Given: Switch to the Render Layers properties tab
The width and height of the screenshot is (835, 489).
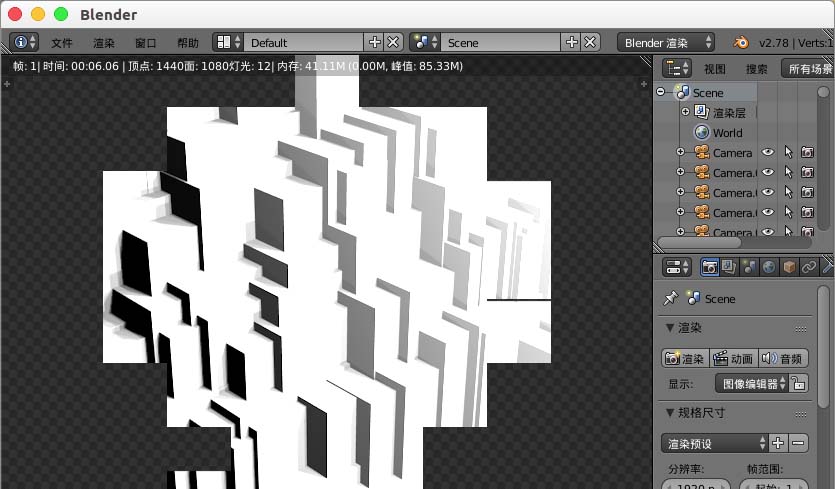Looking at the screenshot, I should click(x=729, y=267).
